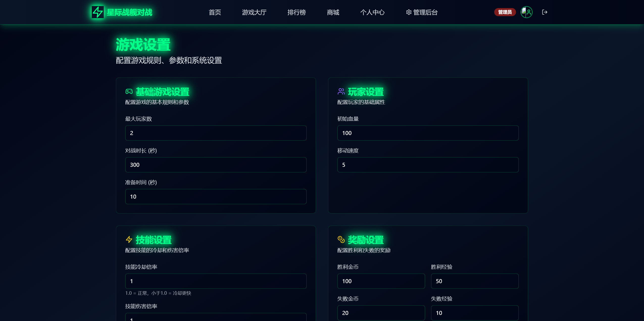The width and height of the screenshot is (644, 321).
Task: Edit the 胜利金币 value field
Action: point(381,281)
